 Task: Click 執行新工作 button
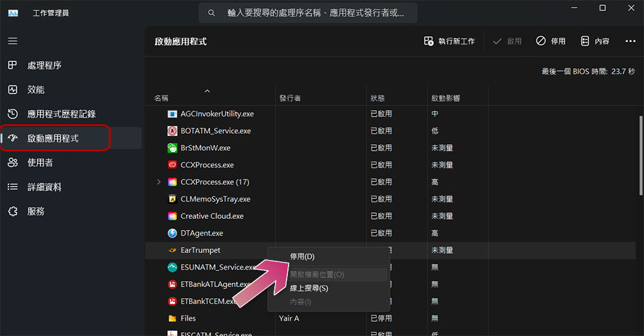pyautogui.click(x=450, y=41)
